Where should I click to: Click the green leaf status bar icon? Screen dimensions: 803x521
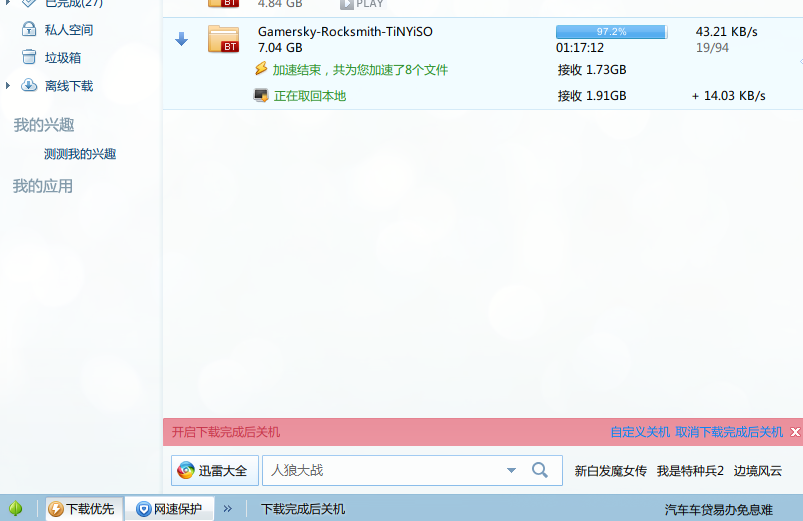[x=16, y=508]
